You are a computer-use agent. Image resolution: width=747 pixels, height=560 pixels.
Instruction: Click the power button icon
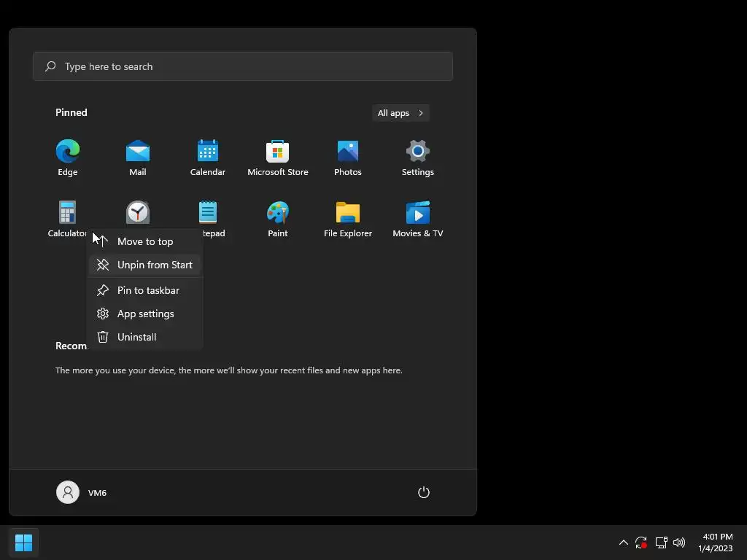coord(424,492)
